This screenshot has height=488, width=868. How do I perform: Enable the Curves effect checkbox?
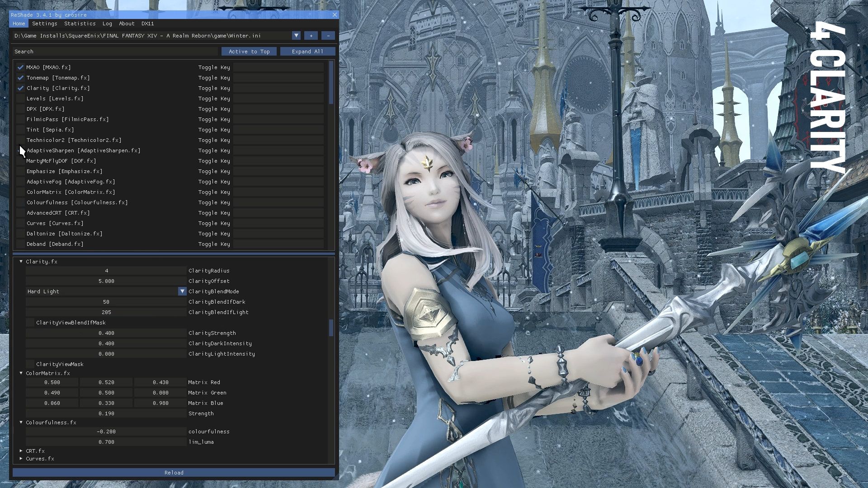20,223
